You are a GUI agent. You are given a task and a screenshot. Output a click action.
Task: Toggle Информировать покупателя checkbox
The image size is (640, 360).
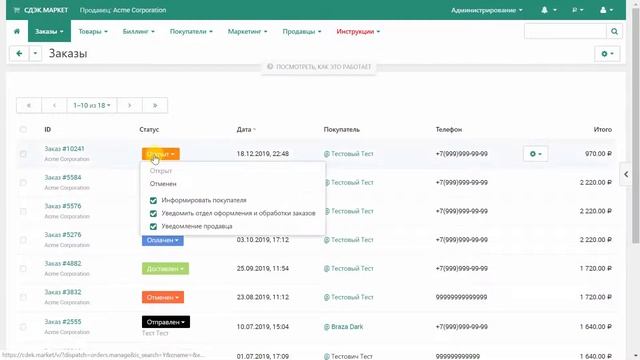point(153,200)
